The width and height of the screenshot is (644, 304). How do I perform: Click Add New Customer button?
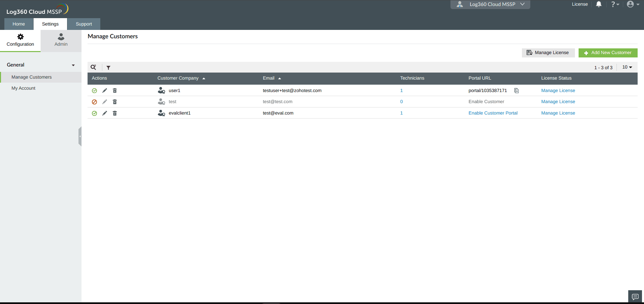click(x=608, y=53)
